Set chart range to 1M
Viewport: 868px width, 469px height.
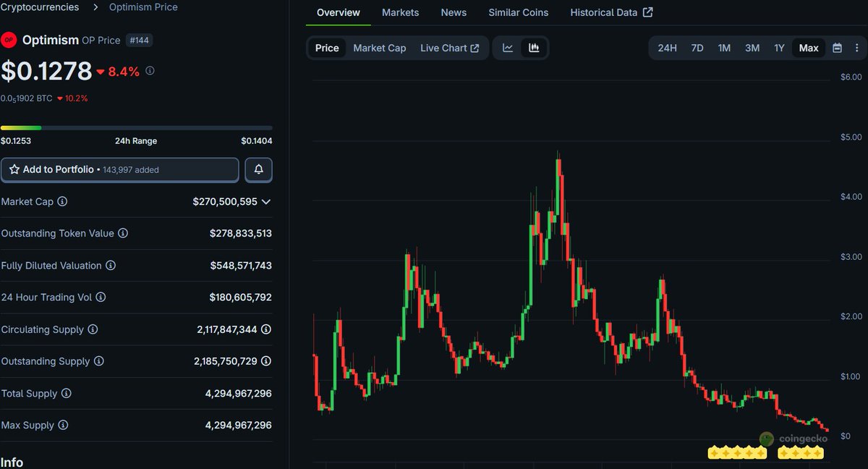pyautogui.click(x=724, y=48)
